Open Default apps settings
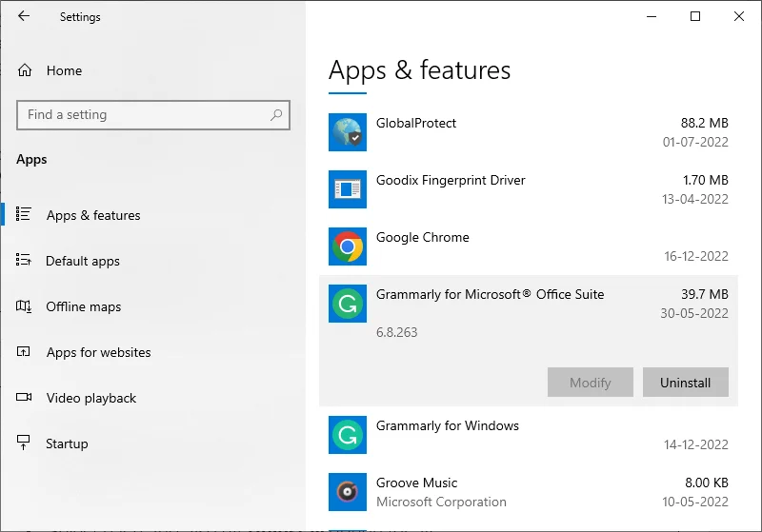The image size is (762, 532). coord(83,261)
